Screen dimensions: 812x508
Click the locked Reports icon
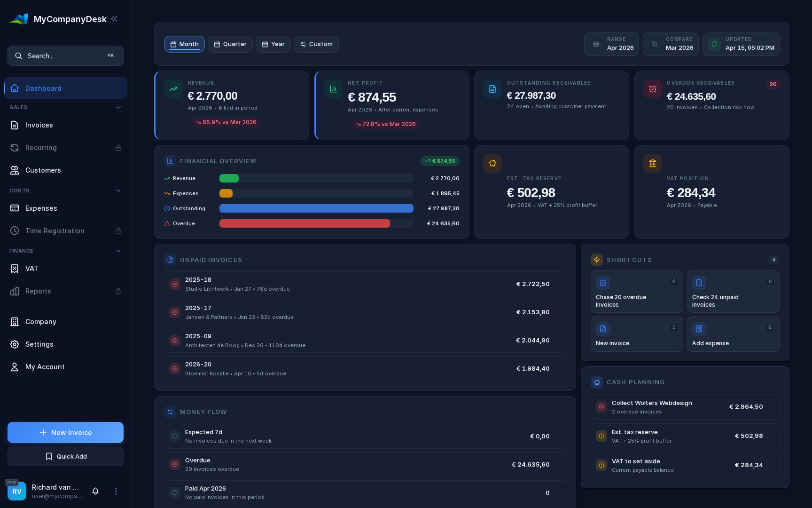click(x=15, y=291)
